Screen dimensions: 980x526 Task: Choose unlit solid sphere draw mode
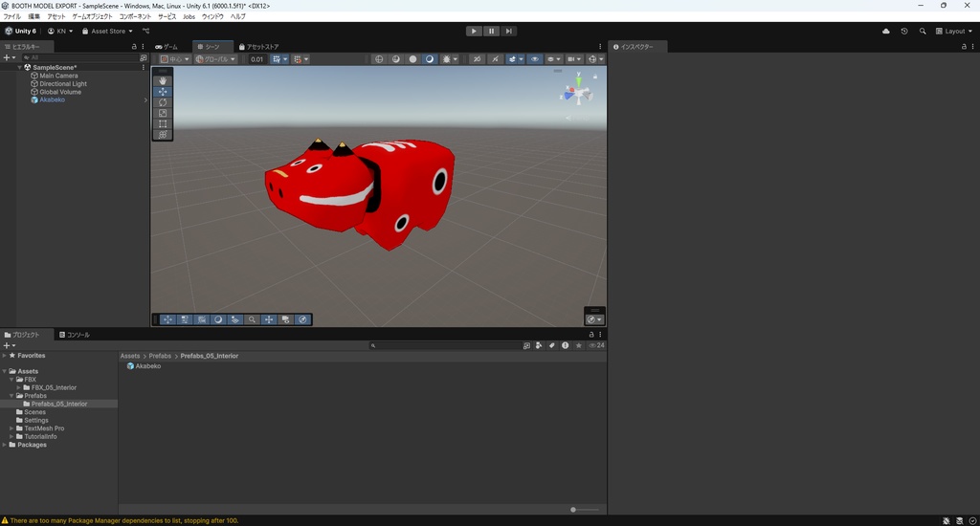point(412,58)
